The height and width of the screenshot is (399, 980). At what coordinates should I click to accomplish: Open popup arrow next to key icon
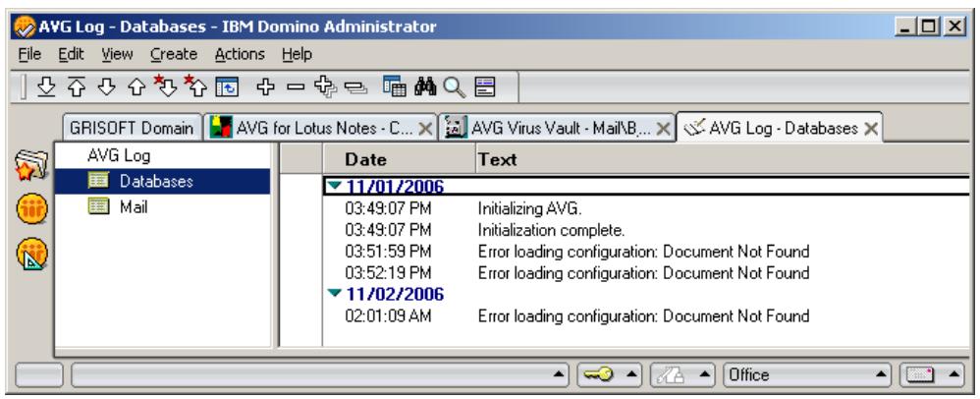[630, 374]
